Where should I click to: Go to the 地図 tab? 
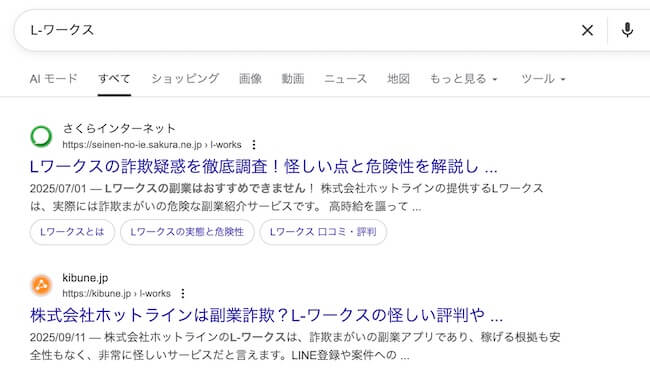(398, 78)
